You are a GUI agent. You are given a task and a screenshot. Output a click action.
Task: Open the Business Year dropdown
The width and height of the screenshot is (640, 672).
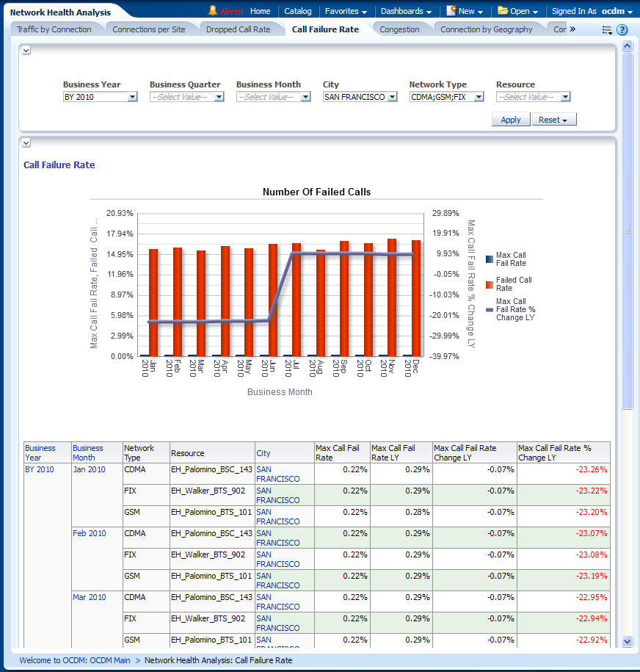(132, 97)
